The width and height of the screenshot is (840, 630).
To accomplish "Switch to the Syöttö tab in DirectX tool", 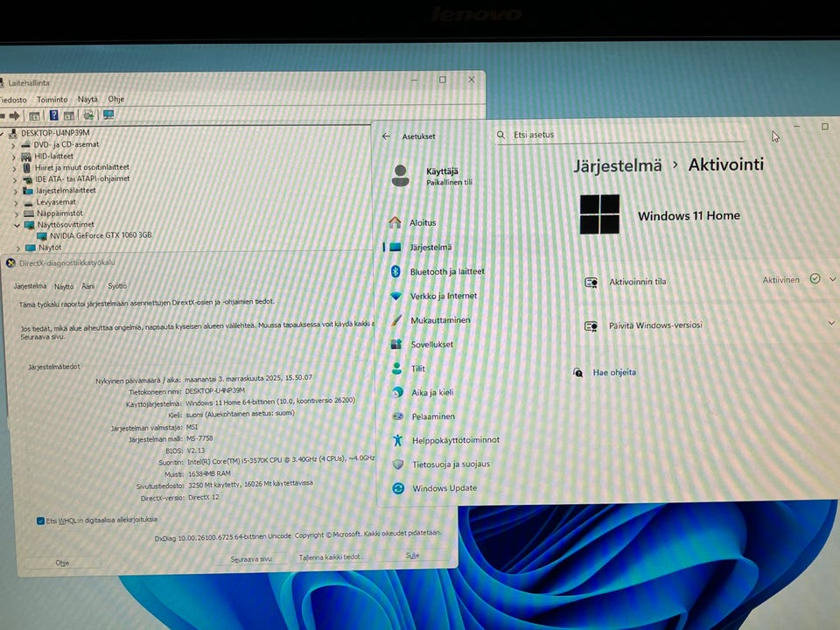I will [117, 286].
